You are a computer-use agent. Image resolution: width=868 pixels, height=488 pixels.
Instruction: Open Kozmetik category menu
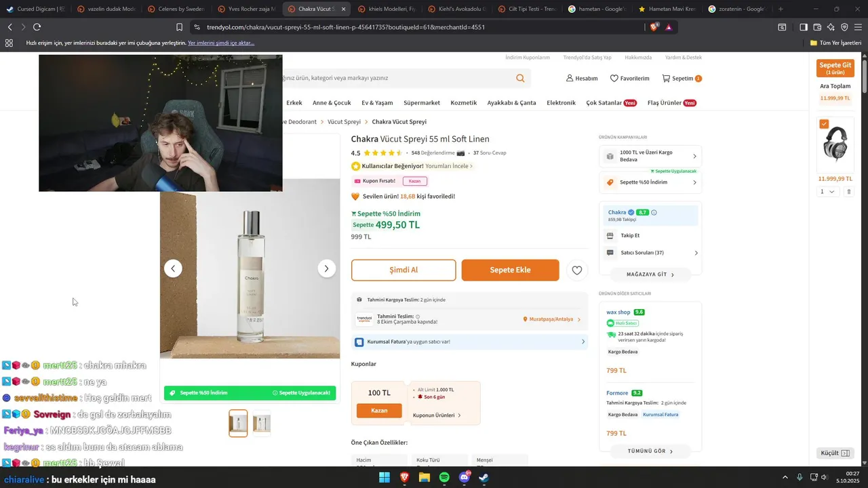click(x=464, y=103)
